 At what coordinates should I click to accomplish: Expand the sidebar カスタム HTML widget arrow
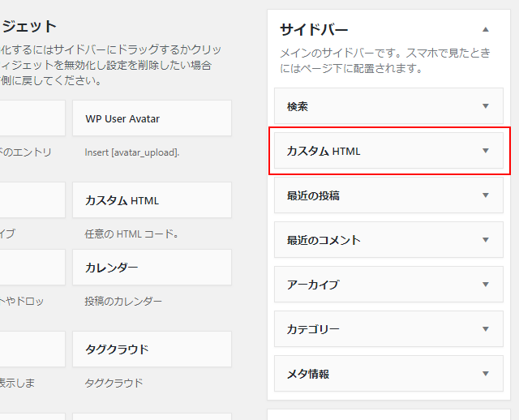(486, 151)
